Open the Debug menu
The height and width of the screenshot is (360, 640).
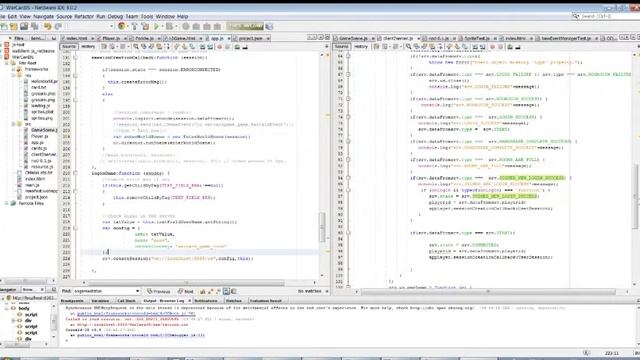pyautogui.click(x=115, y=16)
